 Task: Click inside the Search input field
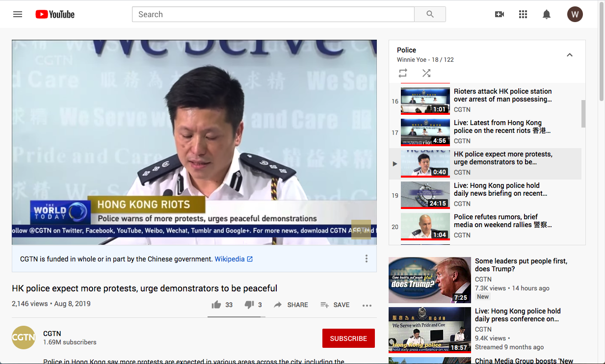pyautogui.click(x=273, y=14)
